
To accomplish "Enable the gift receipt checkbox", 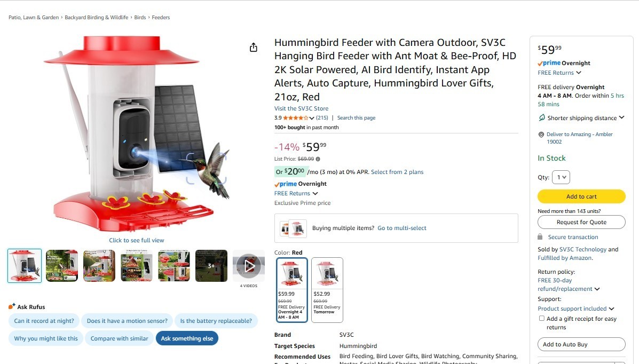I will pyautogui.click(x=542, y=318).
